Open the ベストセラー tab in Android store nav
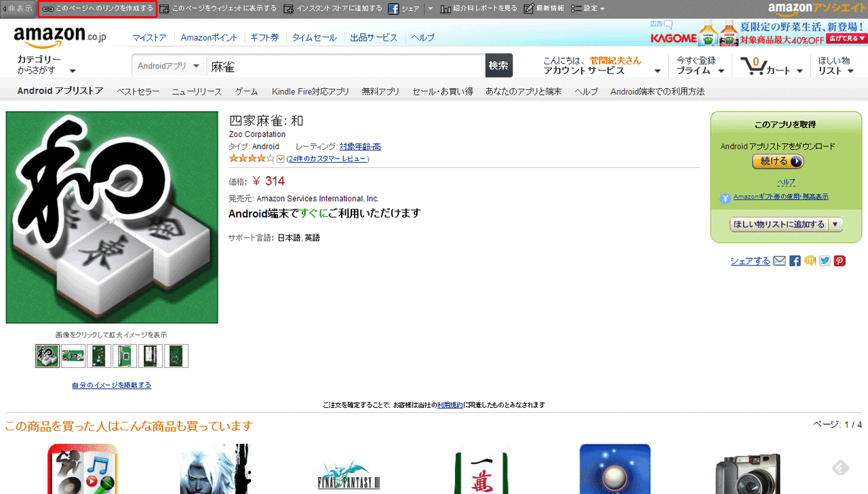The image size is (868, 494). pyautogui.click(x=138, y=91)
